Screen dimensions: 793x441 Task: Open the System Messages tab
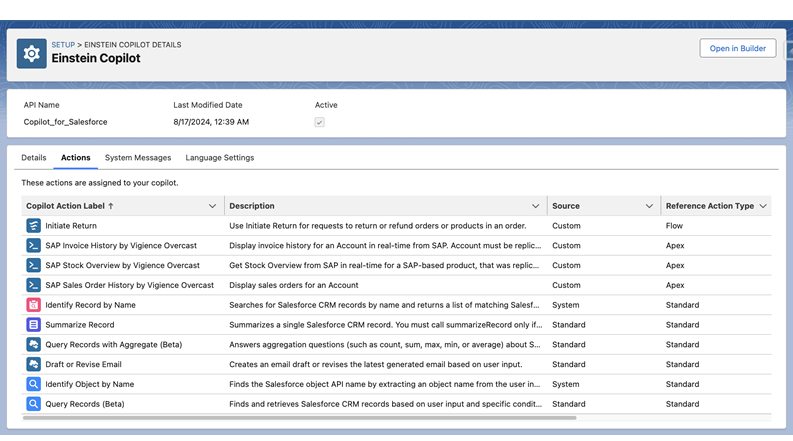coord(138,158)
